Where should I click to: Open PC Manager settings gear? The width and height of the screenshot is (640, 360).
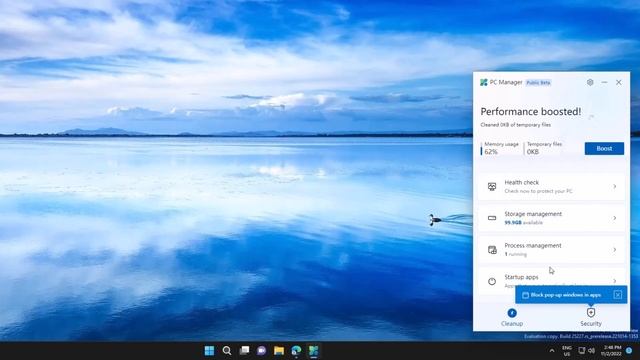click(590, 82)
